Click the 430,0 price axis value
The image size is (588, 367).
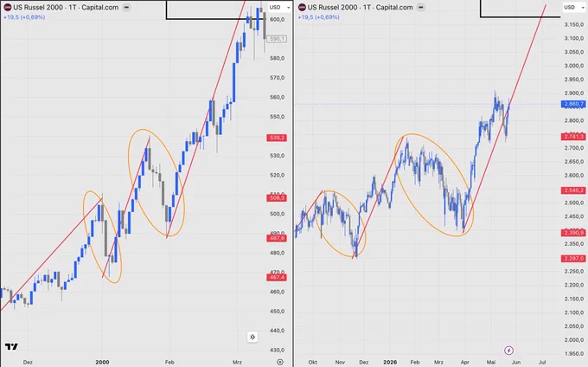point(277,350)
